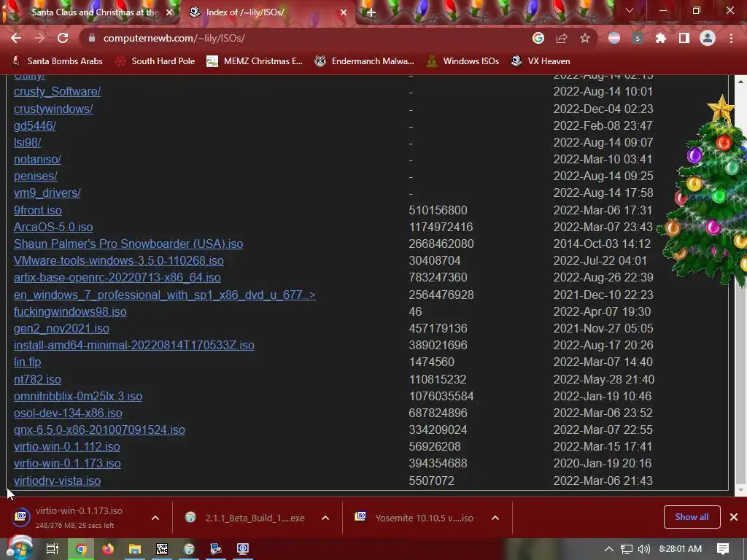Screen dimensions: 747x560
Task: Download virtio-win-0.1.112.iso
Action: click(x=66, y=447)
